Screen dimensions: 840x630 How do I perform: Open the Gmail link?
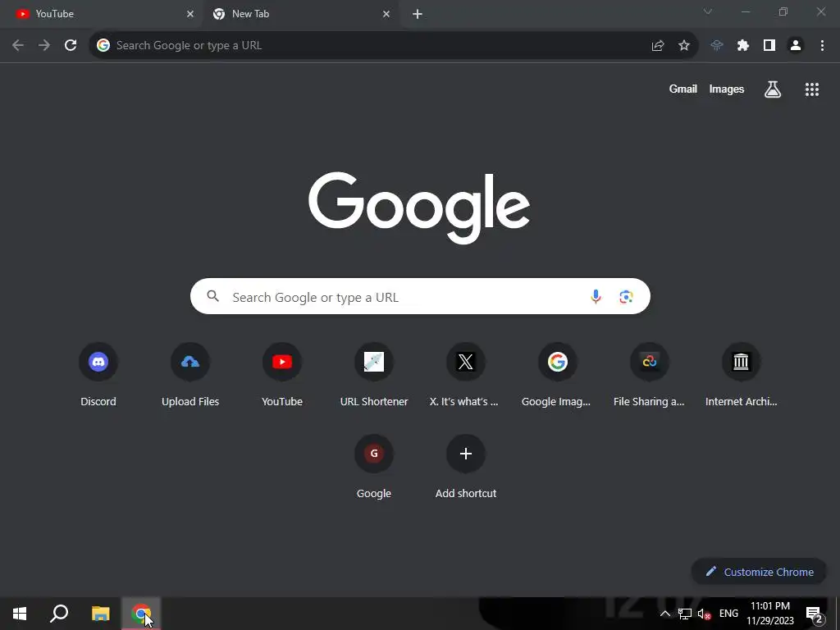click(683, 89)
